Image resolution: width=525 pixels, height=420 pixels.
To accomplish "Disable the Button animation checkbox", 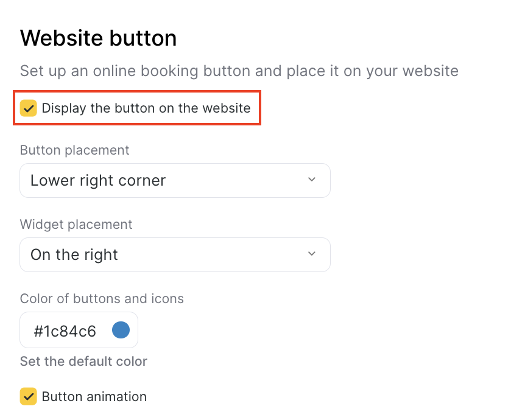I will 29,397.
